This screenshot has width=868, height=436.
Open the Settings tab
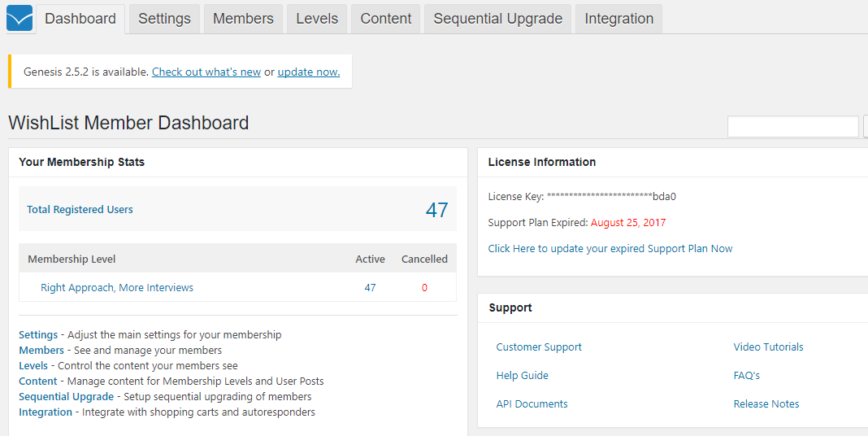(x=164, y=19)
